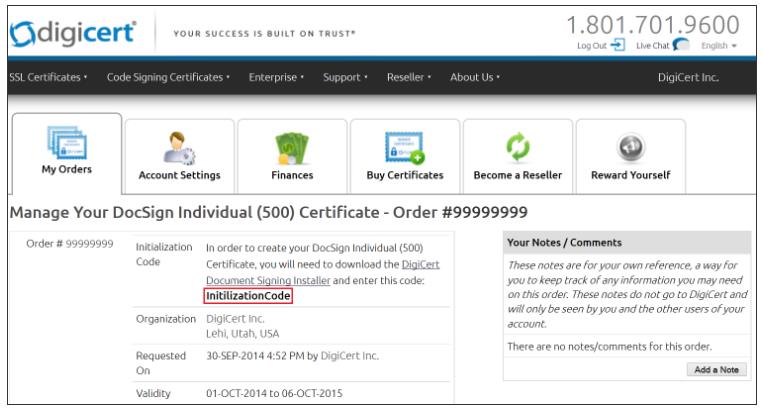Click the Reward Yourself megaphone icon

click(630, 147)
